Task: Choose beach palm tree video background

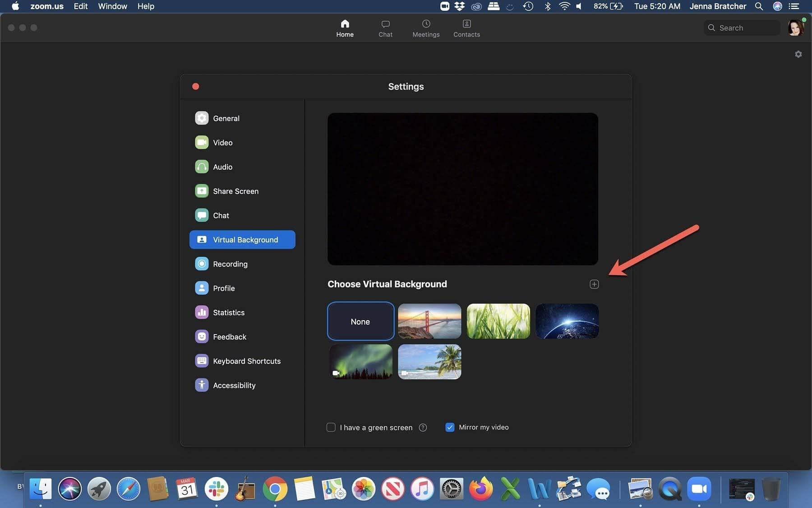Action: point(429,362)
